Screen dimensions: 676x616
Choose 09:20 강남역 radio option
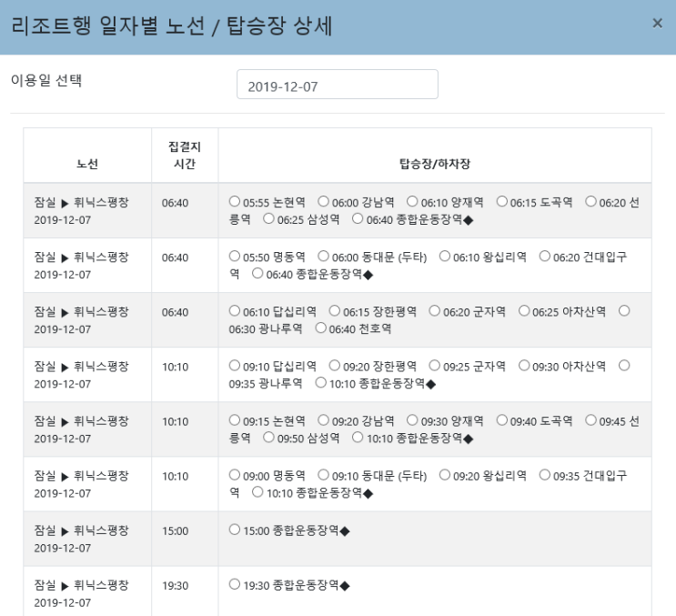[x=323, y=419]
